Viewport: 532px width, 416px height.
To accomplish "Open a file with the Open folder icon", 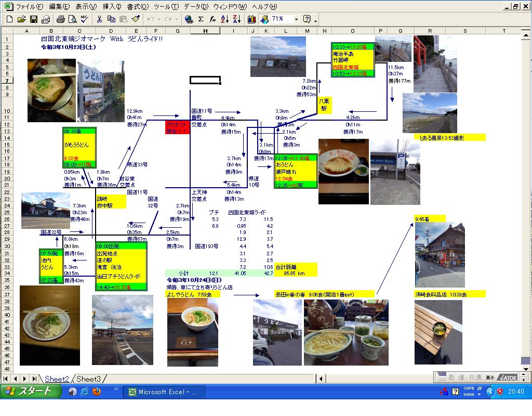I will pyautogui.click(x=21, y=19).
